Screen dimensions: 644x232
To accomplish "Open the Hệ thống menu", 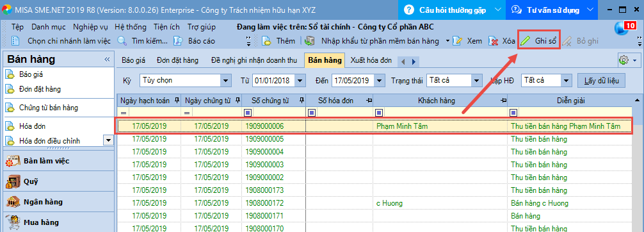I will 131,27.
